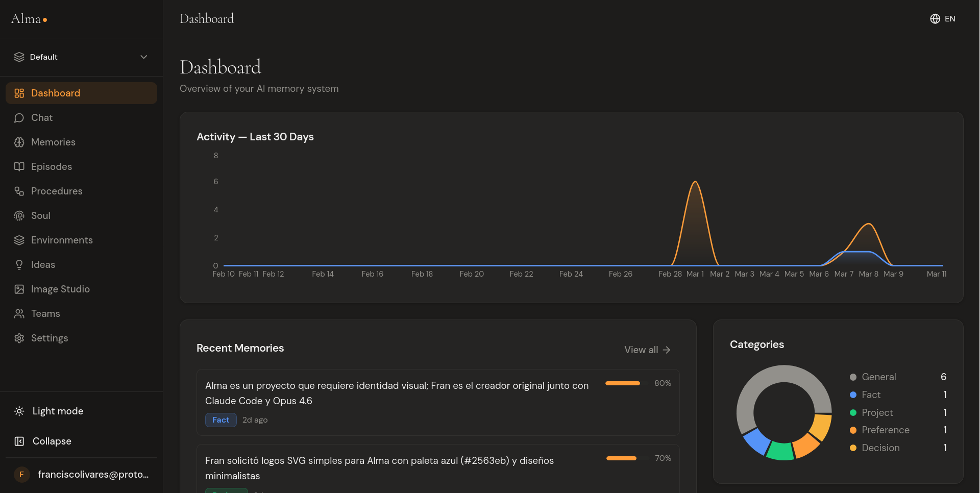This screenshot has height=493, width=980.
Task: Click the "General" category label
Action: [879, 377]
